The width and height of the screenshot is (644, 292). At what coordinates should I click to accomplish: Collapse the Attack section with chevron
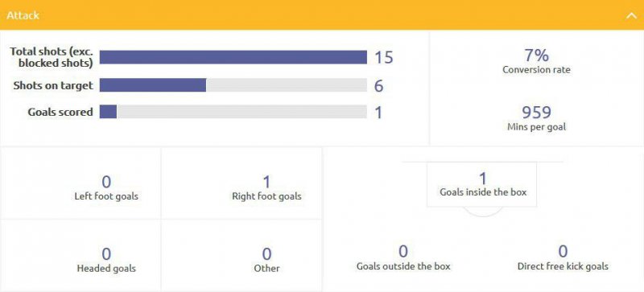pos(631,16)
